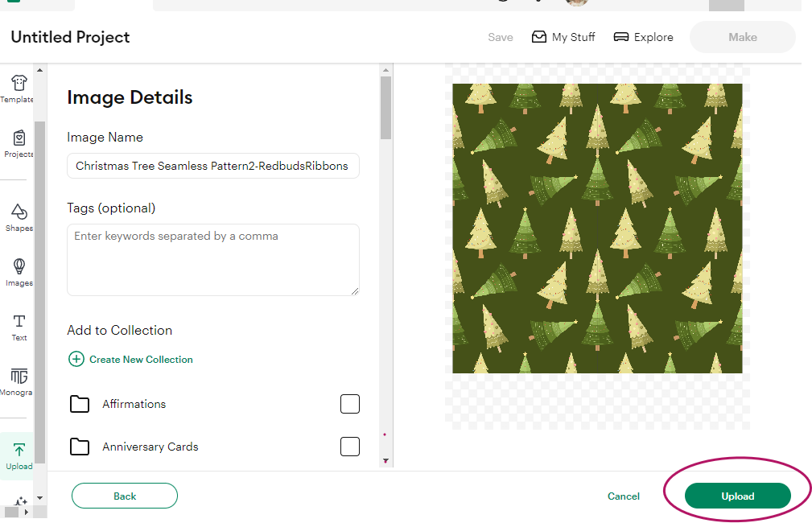This screenshot has width=812, height=523.
Task: Check the Affirmations collection checkbox
Action: tap(349, 404)
